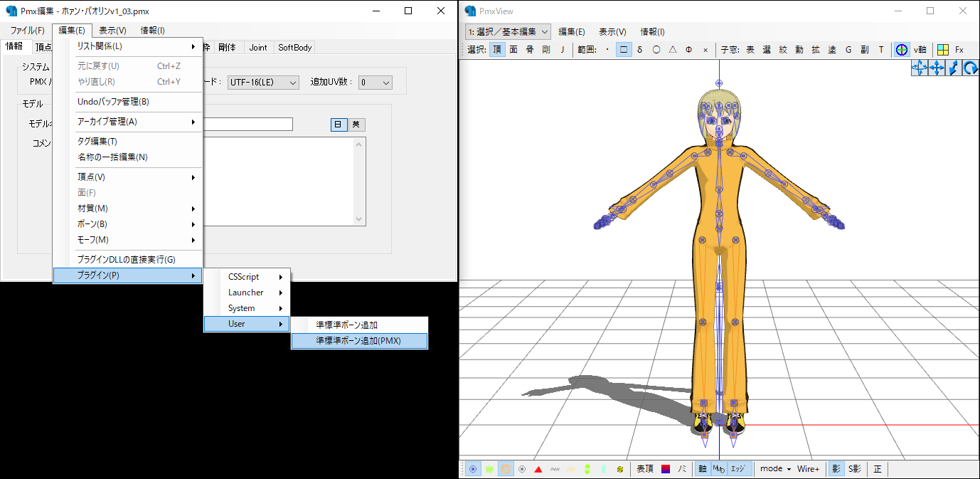Screen dimensions: 980x479
Task: Click the Wire+ button in bottom toolbar
Action: [x=808, y=469]
